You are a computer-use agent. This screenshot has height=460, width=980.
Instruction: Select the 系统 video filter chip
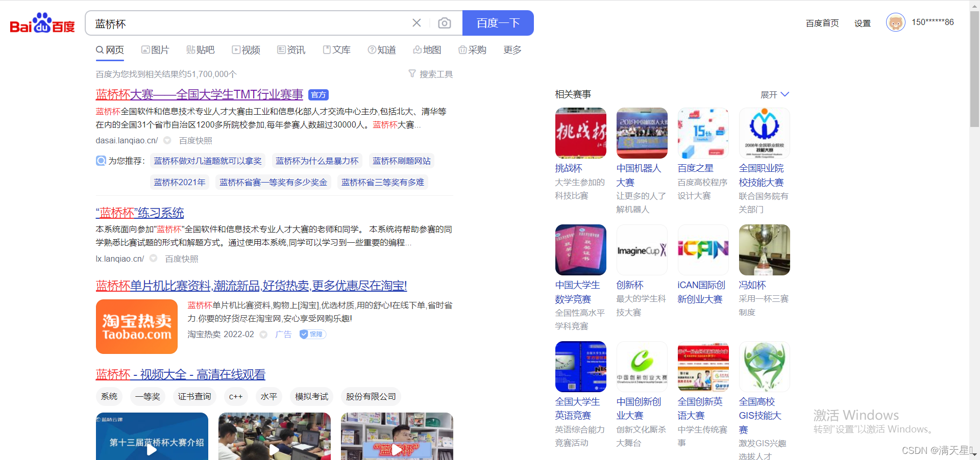click(x=109, y=397)
